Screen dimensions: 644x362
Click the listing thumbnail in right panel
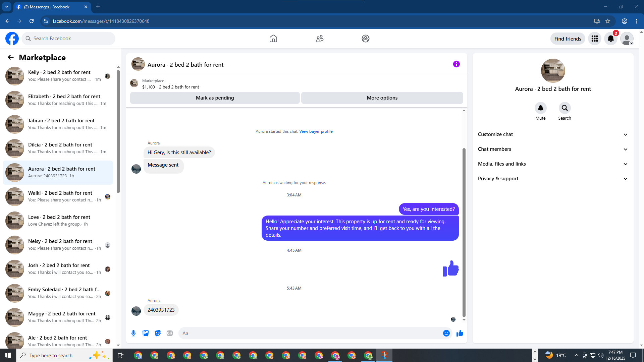553,71
